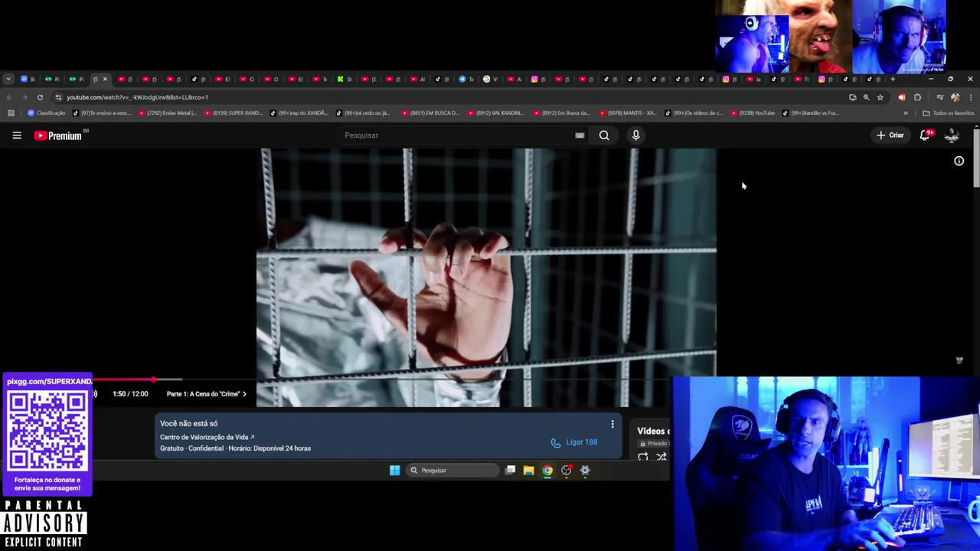
Task: Open the red extension icon in toolbar
Action: pyautogui.click(x=901, y=97)
